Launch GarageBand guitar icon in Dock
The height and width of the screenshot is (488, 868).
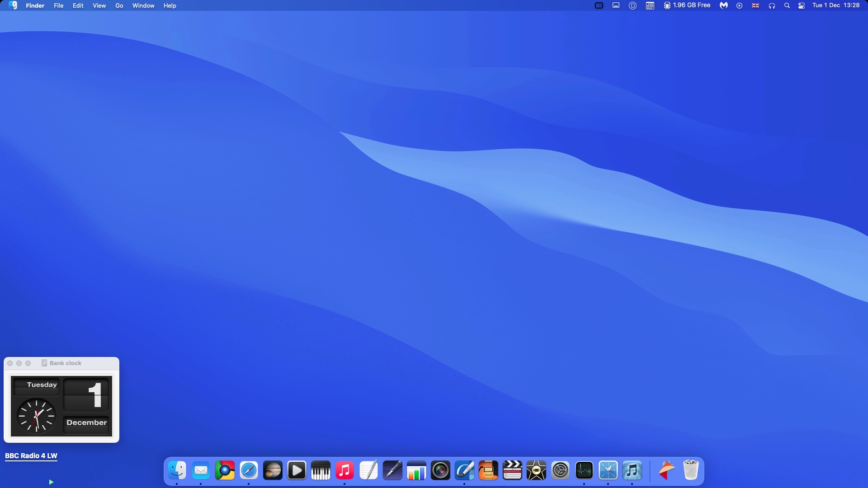point(488,471)
